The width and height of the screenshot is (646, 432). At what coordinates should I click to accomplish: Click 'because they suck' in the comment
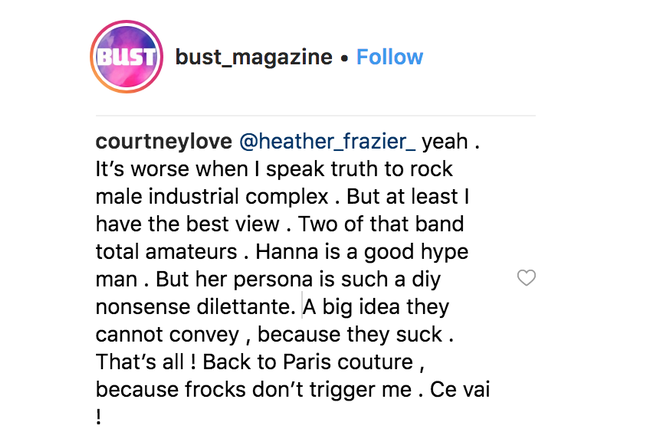click(x=350, y=334)
